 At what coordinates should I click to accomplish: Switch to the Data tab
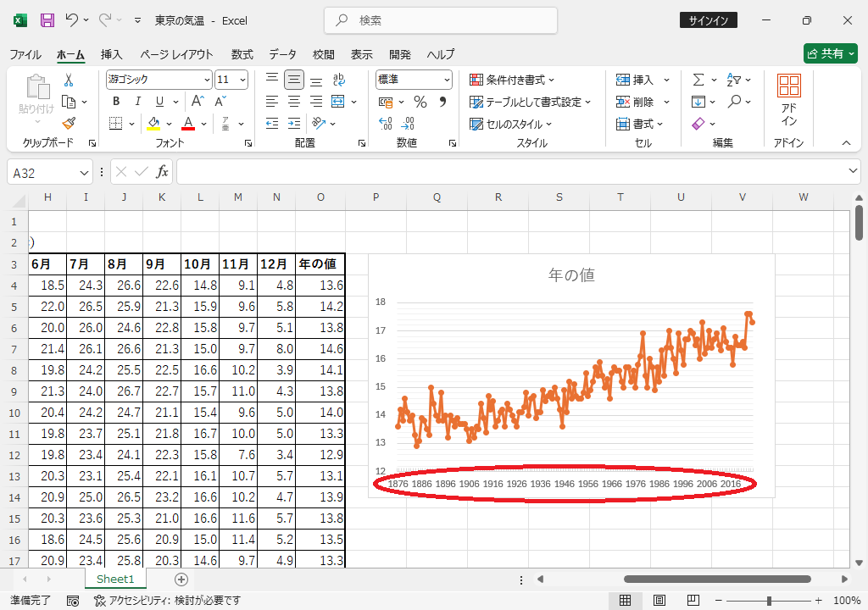[x=282, y=54]
